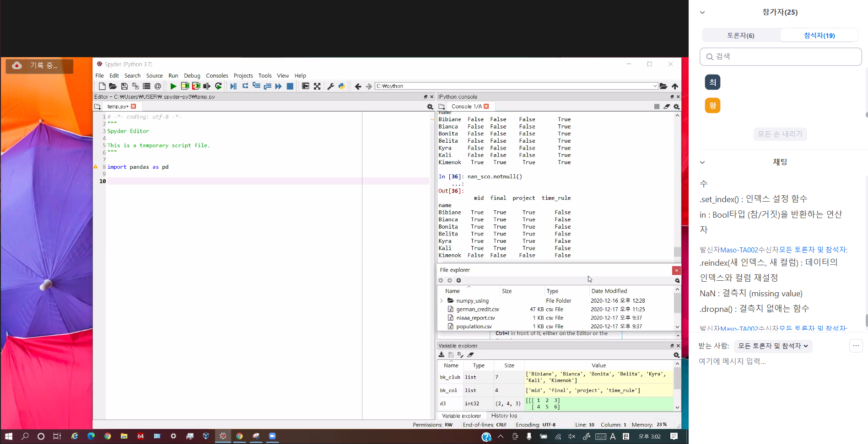Screen dimensions: 868x444
Task: Click the blue Stop debugging square
Action: 290,86
